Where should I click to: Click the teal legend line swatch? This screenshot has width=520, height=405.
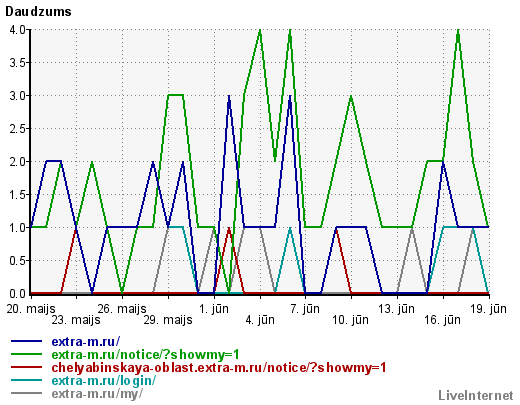pyautogui.click(x=27, y=380)
